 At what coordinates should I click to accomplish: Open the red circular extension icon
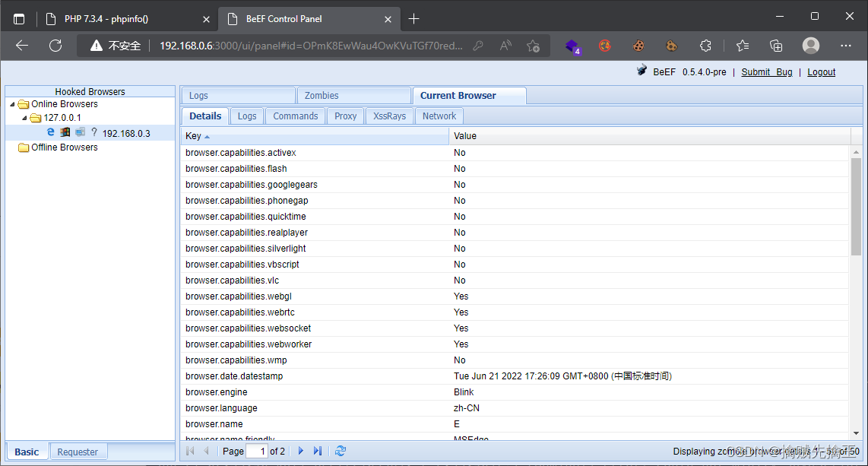pyautogui.click(x=605, y=46)
